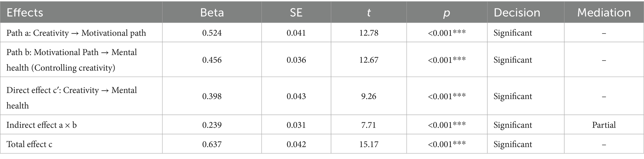Click the t value 15.17
Screen dimensions: 644x159
pyautogui.click(x=369, y=144)
